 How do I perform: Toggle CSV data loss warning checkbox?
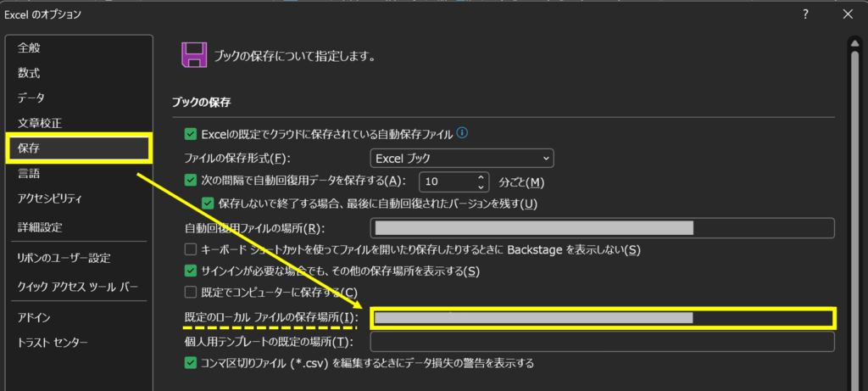[191, 363]
